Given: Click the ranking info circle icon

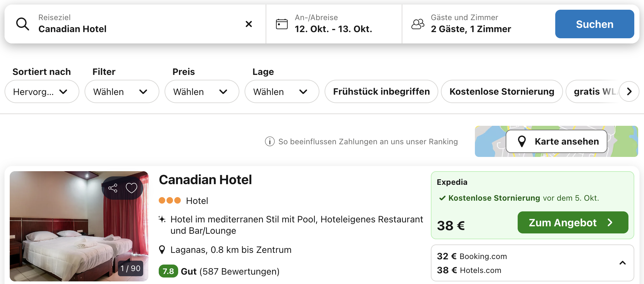Looking at the screenshot, I should [270, 142].
